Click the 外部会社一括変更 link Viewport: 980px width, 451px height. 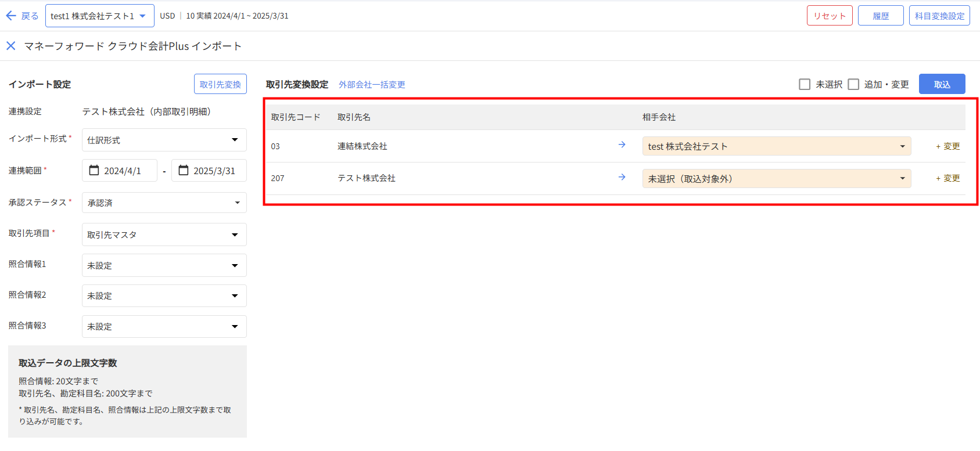click(372, 85)
